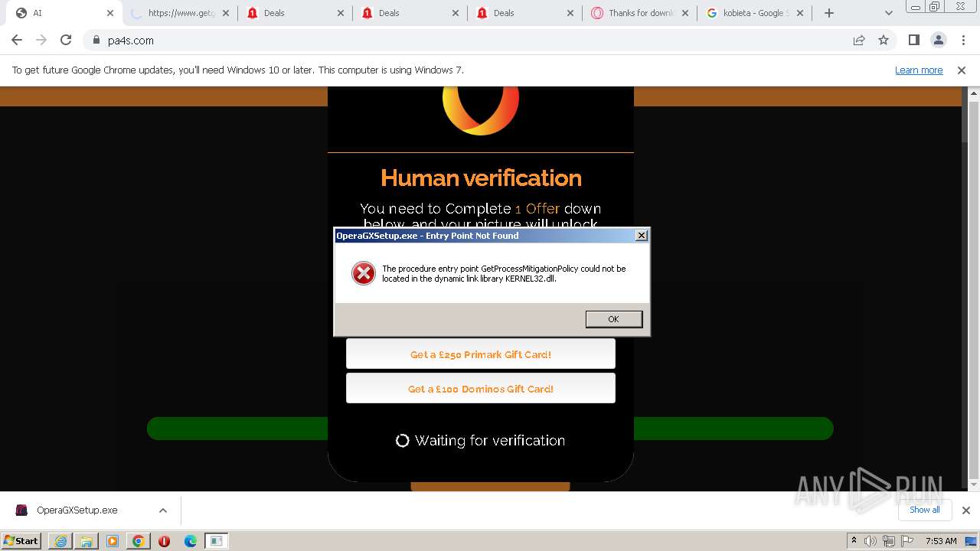Open Opera from the taskbar
This screenshot has height=551, width=980.
164,541
